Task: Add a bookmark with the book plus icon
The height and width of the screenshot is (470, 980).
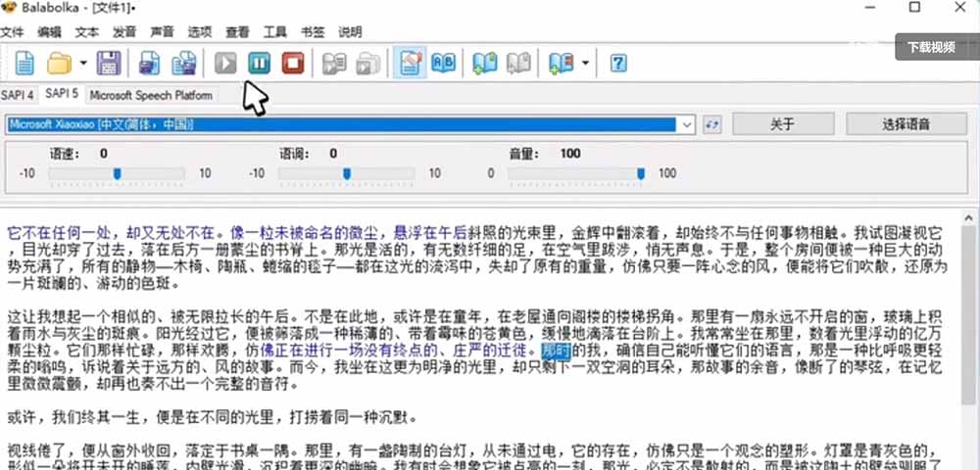Action: 484,63
